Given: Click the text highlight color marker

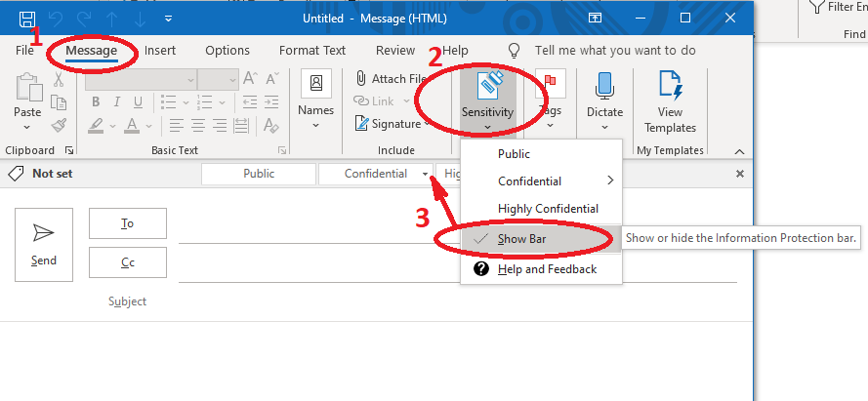Looking at the screenshot, I should (97, 126).
